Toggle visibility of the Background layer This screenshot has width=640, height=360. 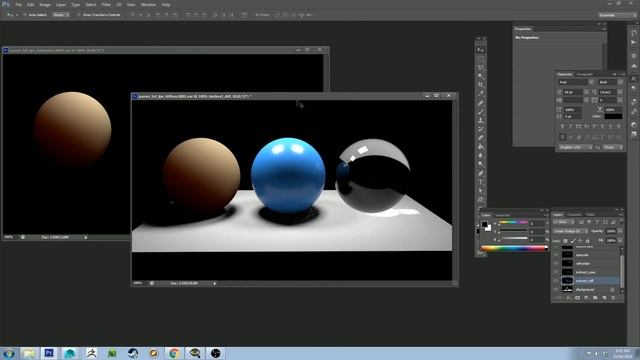555,290
